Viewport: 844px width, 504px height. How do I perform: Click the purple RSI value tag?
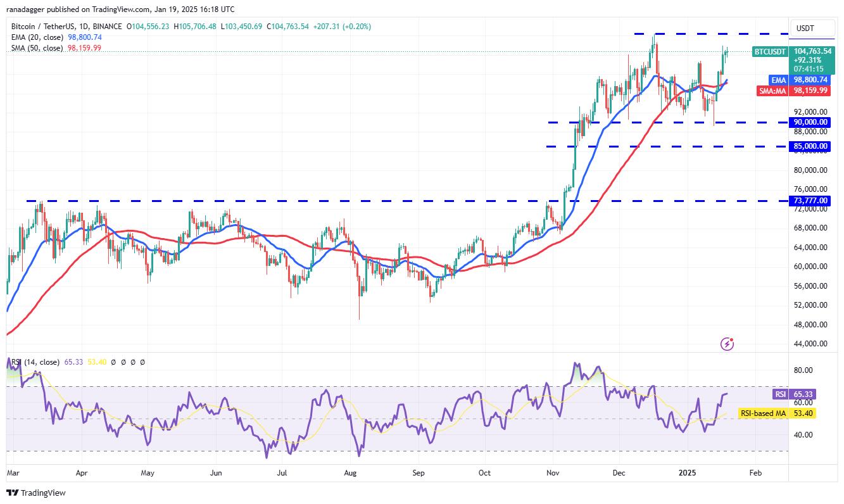[779, 394]
